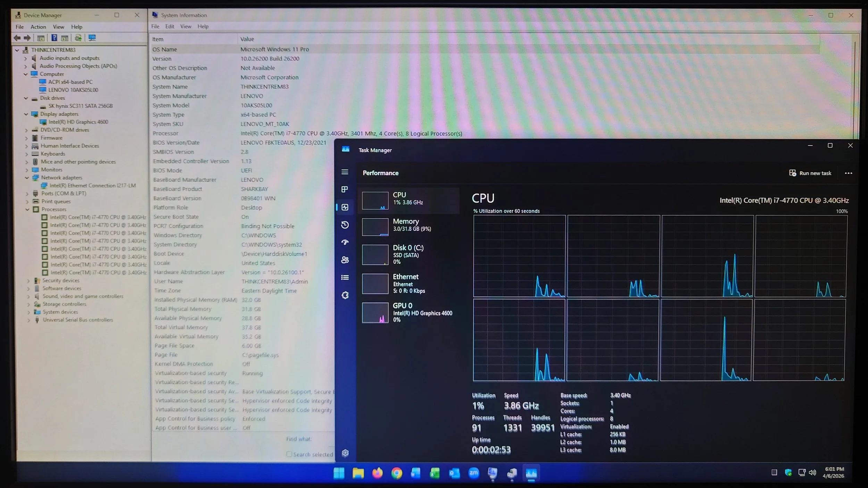
Task: Open the File menu in System Information
Action: [x=155, y=26]
